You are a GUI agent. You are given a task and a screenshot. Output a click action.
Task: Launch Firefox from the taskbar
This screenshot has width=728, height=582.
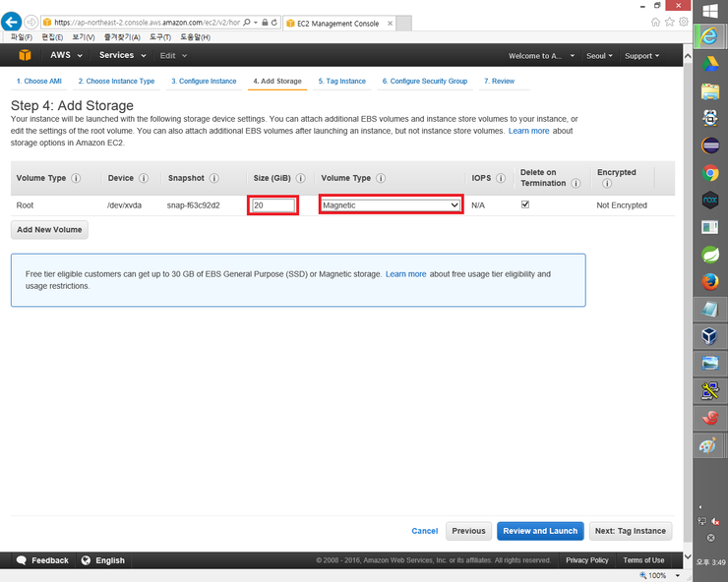point(710,282)
